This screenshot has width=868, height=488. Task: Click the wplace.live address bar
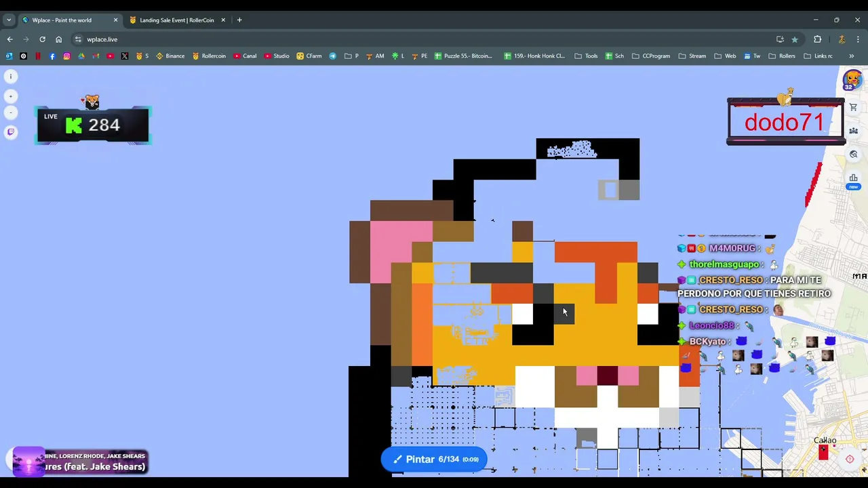click(427, 39)
